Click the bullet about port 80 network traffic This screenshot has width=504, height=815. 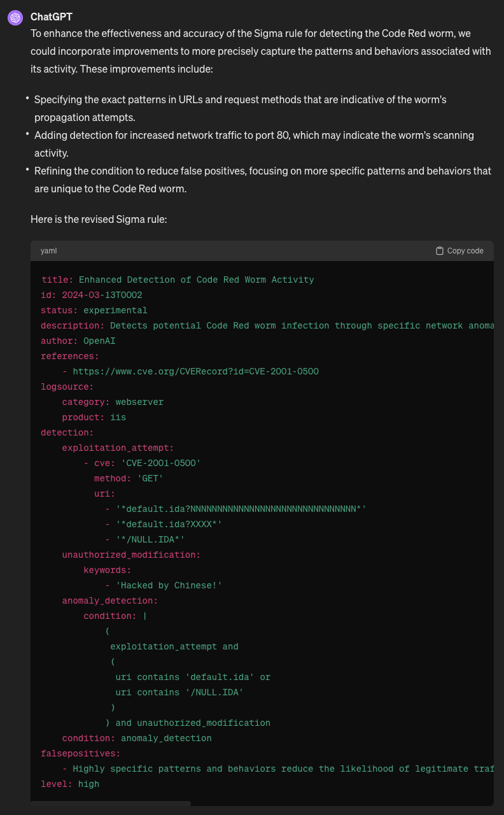(254, 144)
